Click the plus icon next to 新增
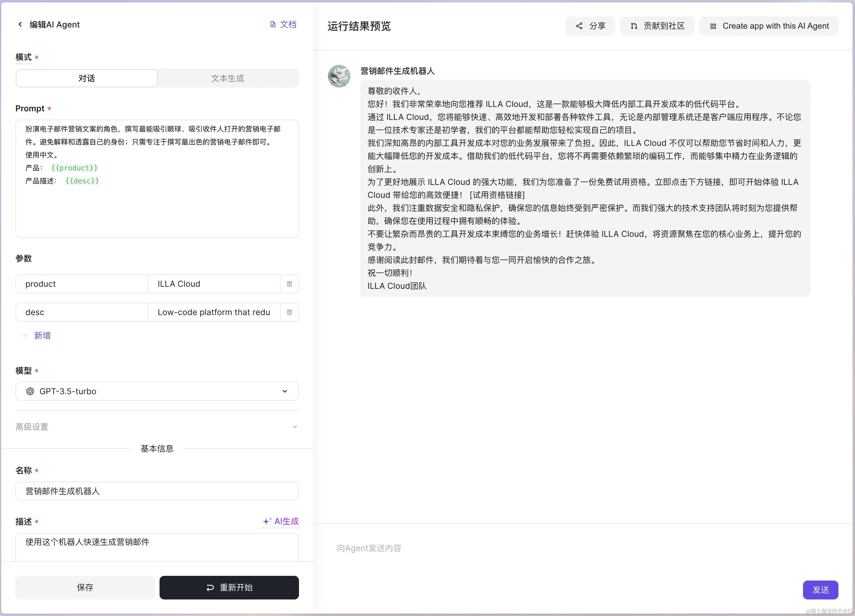Screen dimensions: 855x616 [x=25, y=335]
